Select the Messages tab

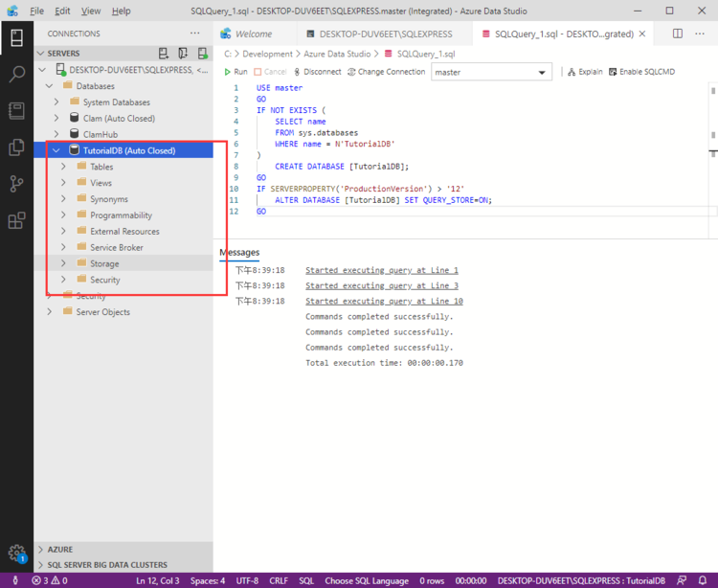click(x=239, y=252)
